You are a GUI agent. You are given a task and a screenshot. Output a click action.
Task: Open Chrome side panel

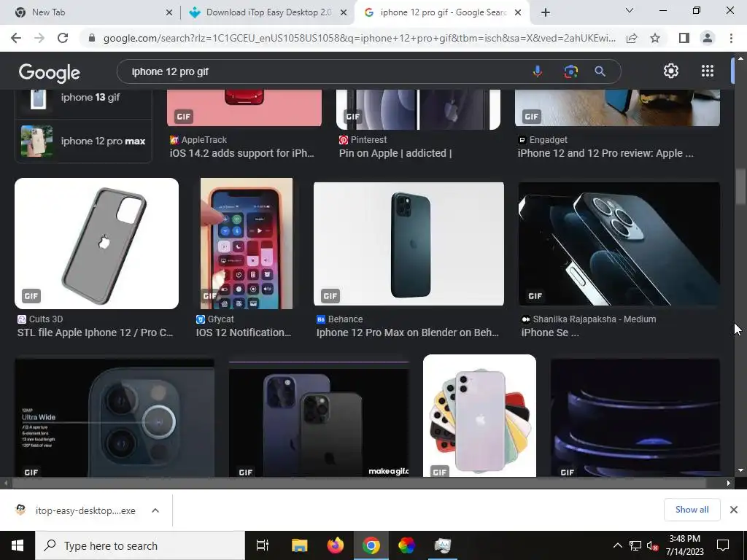pyautogui.click(x=684, y=38)
